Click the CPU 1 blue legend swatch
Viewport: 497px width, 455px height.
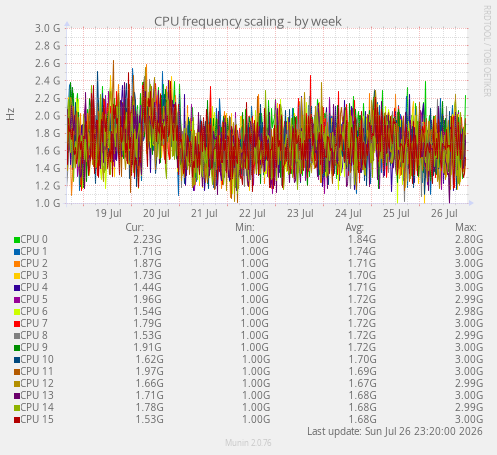click(17, 252)
